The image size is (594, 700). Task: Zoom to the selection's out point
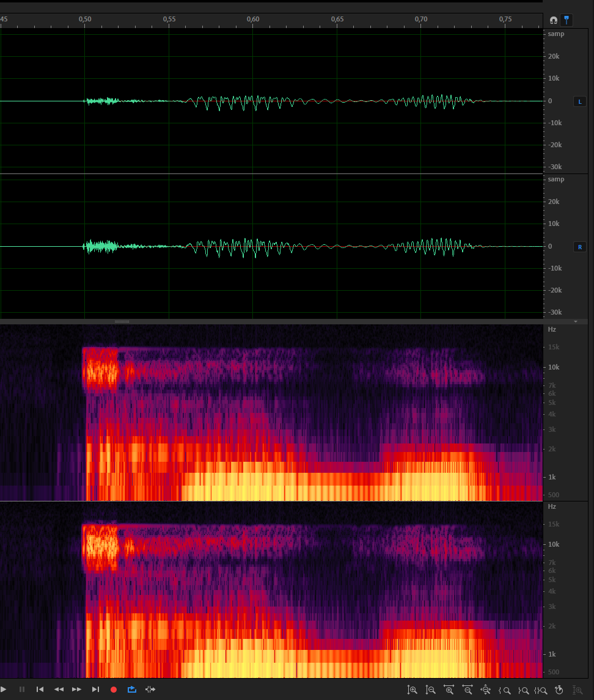click(523, 690)
